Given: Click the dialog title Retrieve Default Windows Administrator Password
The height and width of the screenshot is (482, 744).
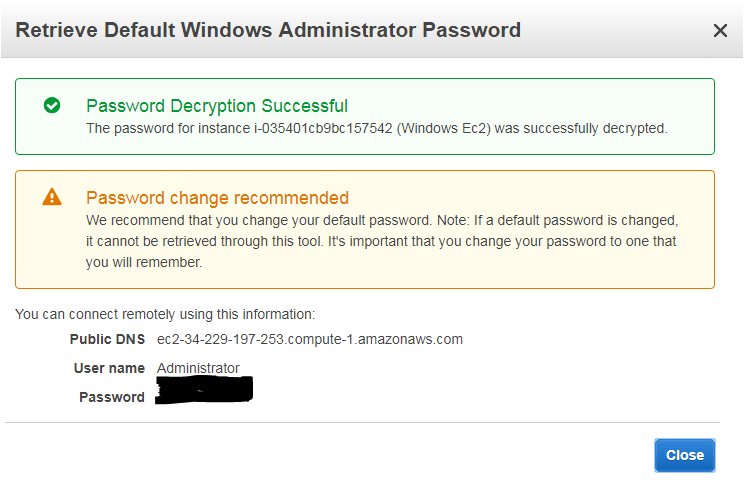Looking at the screenshot, I should point(268,30).
